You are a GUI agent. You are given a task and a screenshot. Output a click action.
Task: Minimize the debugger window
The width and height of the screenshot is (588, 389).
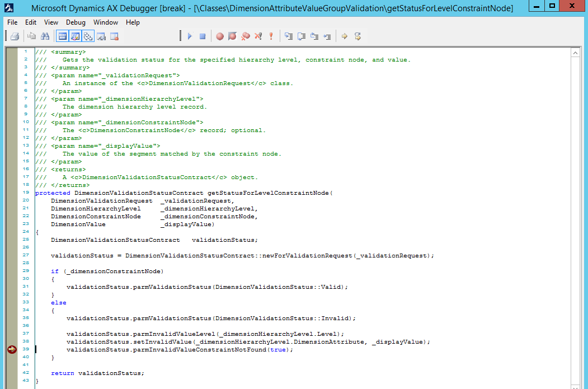(x=537, y=6)
